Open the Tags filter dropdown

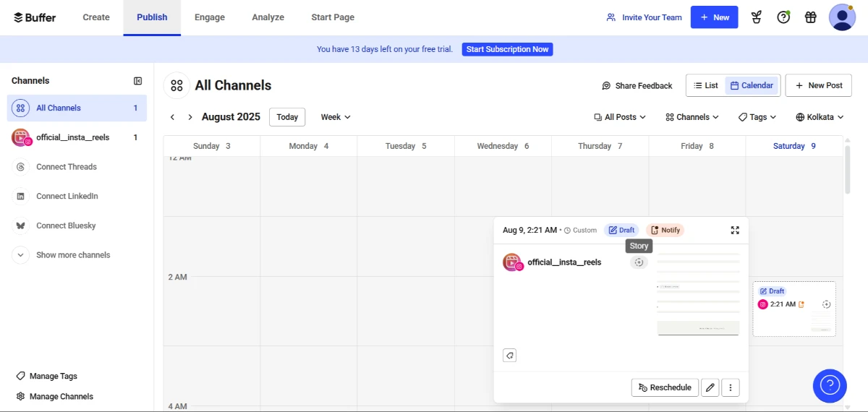757,117
